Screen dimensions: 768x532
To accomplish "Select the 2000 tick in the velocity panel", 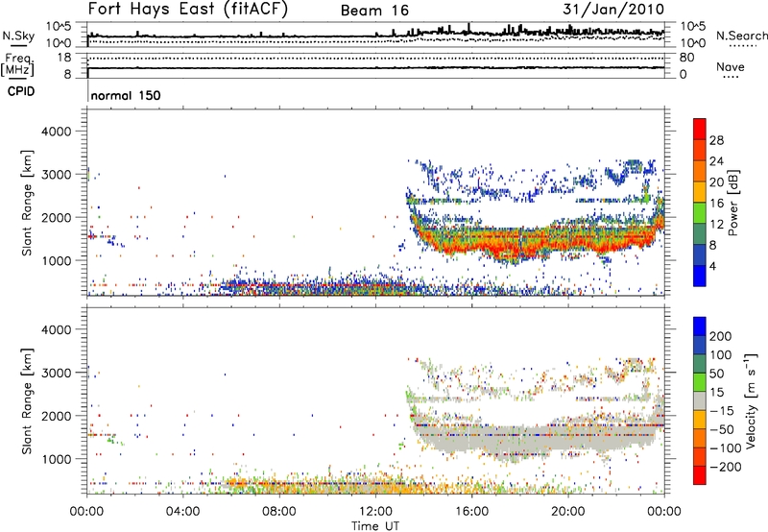I will click(56, 416).
